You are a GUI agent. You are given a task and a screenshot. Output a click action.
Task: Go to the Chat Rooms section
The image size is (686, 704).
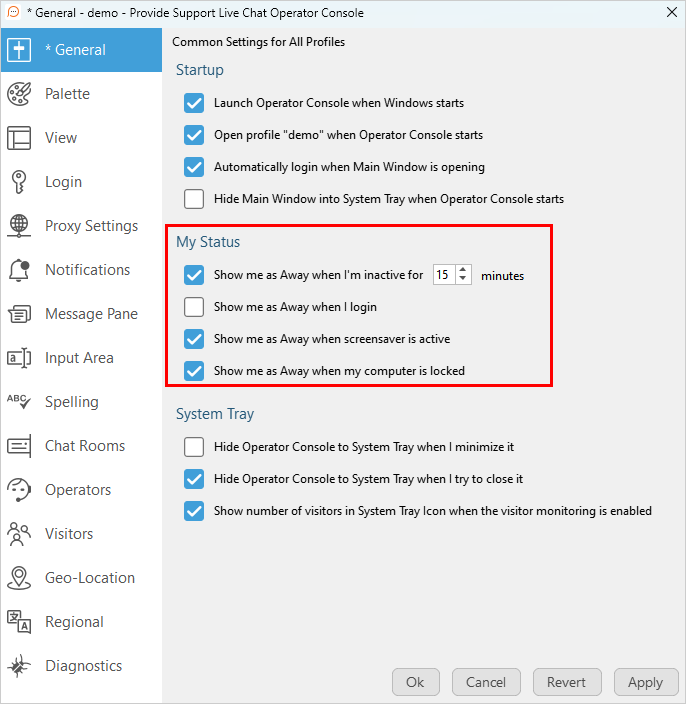click(85, 446)
